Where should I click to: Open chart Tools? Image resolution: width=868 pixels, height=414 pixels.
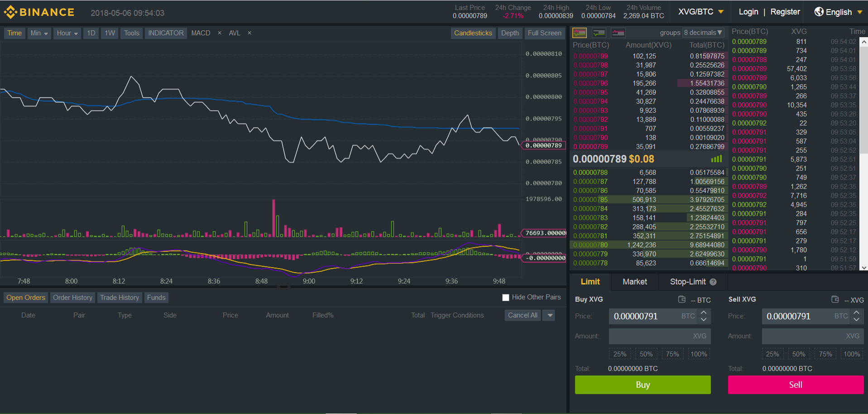coord(132,33)
